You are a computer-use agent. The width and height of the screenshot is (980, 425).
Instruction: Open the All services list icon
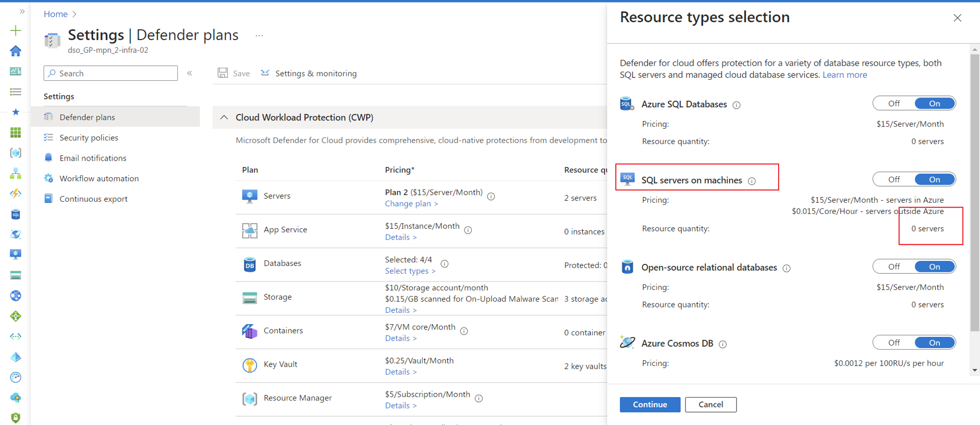16,92
